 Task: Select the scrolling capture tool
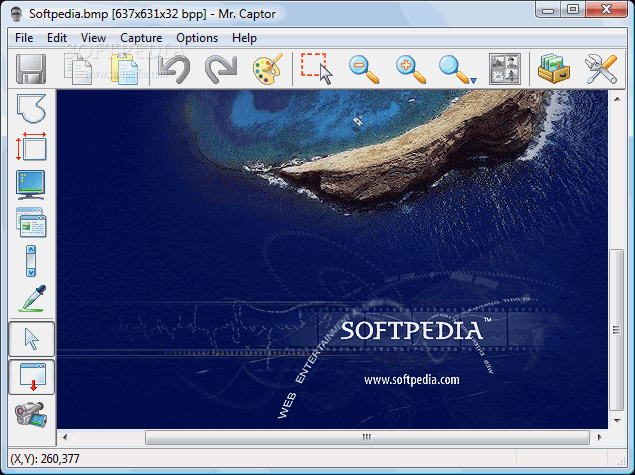pyautogui.click(x=31, y=261)
